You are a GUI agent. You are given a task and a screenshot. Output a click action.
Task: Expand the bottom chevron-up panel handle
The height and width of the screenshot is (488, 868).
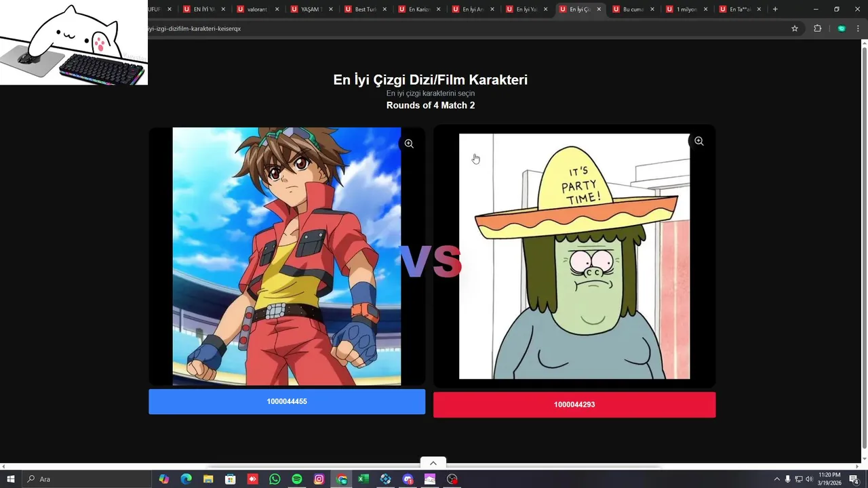[x=433, y=464]
